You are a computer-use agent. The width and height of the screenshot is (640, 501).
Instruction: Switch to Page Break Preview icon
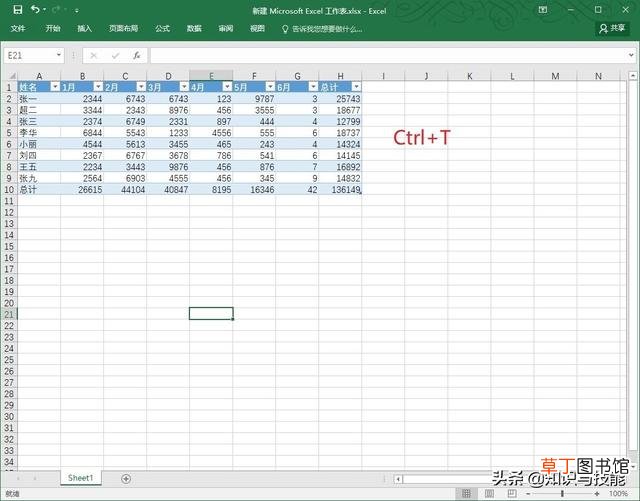(511, 494)
